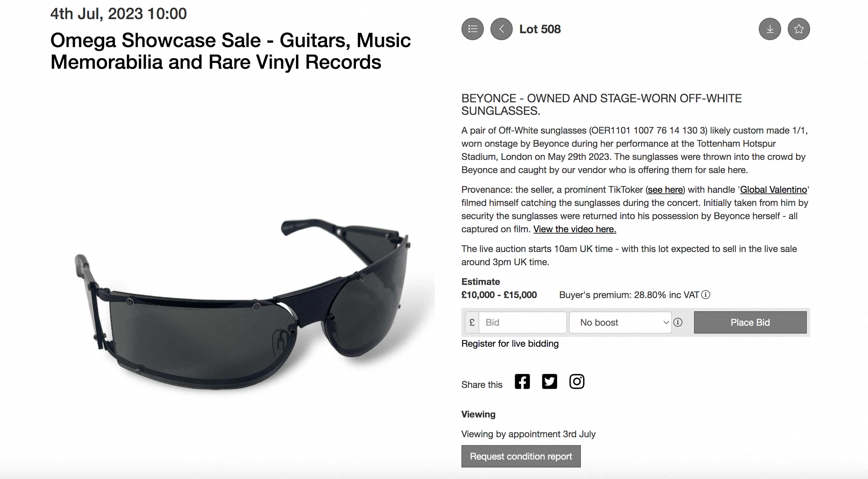Go to the previous lot arrow
The height and width of the screenshot is (479, 868).
[502, 29]
